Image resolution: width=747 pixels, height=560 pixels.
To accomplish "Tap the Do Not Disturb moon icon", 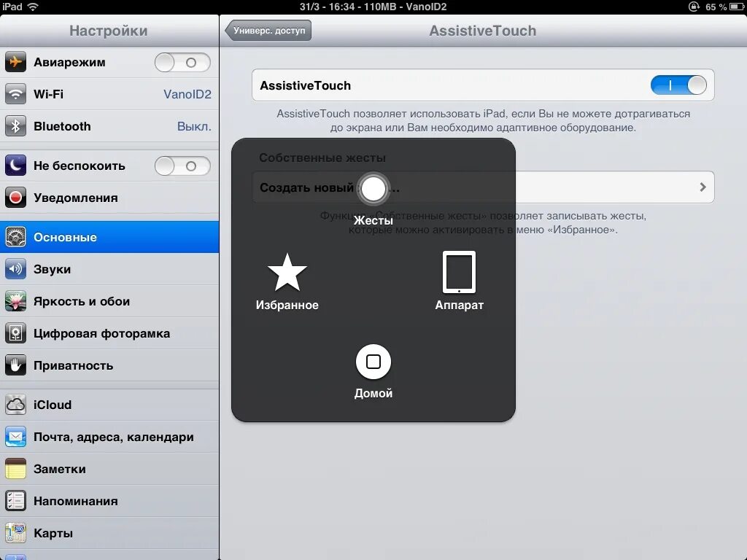I will 15,166.
